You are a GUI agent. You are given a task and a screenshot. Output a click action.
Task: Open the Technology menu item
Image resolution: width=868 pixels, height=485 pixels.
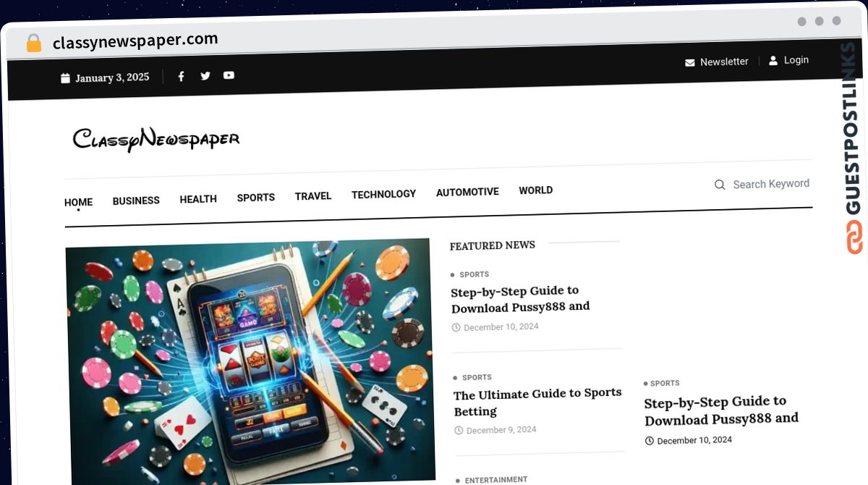(x=383, y=194)
